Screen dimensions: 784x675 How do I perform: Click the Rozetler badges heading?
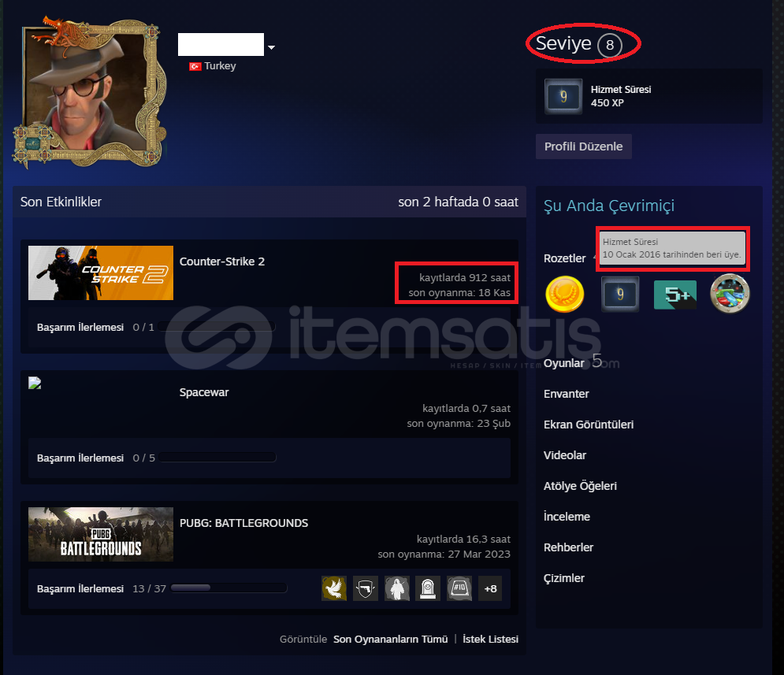(564, 258)
